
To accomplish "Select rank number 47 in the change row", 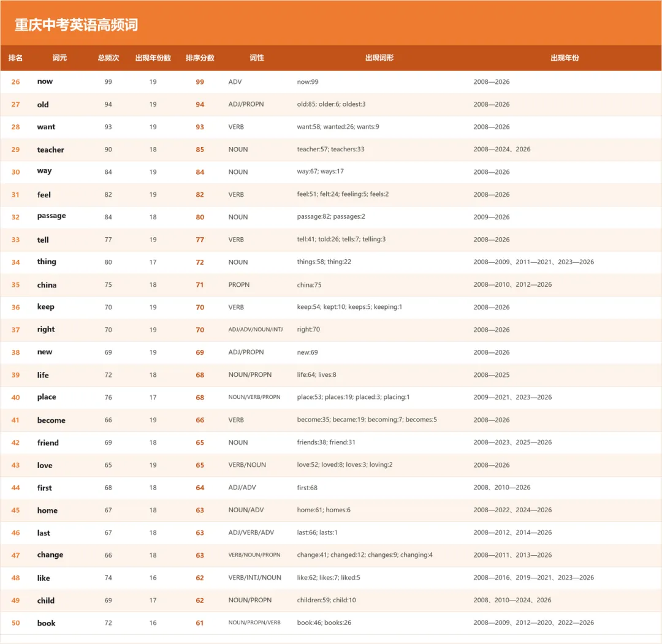I will click(15, 555).
